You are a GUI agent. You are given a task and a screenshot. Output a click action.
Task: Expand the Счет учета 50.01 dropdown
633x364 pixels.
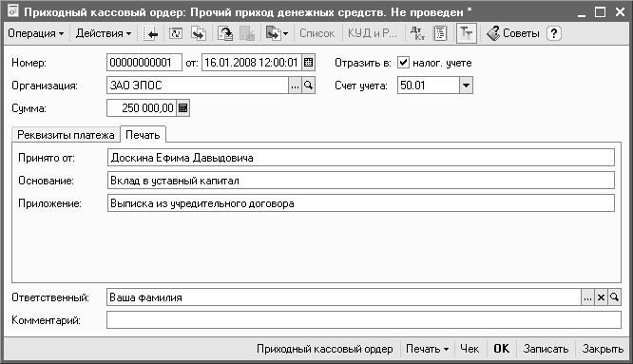coord(466,86)
